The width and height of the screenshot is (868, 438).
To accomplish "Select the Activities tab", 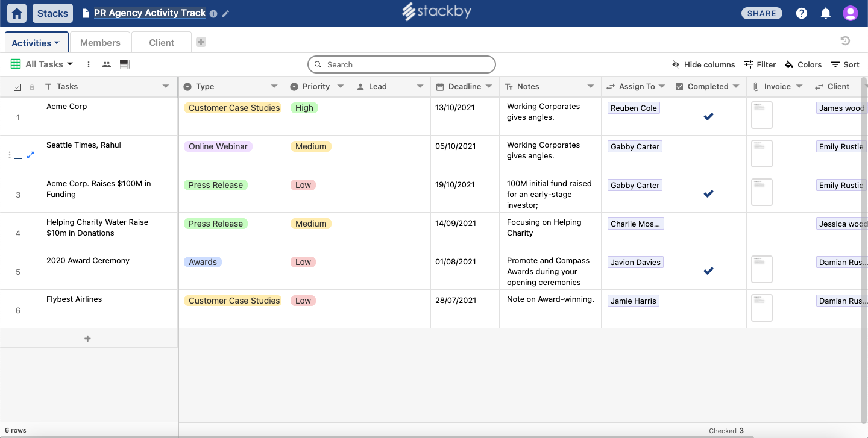I will point(36,43).
